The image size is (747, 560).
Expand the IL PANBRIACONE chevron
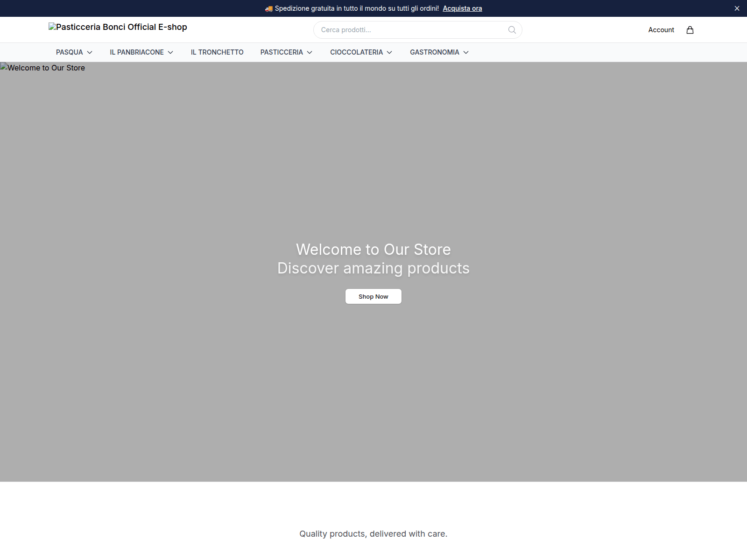pos(170,52)
